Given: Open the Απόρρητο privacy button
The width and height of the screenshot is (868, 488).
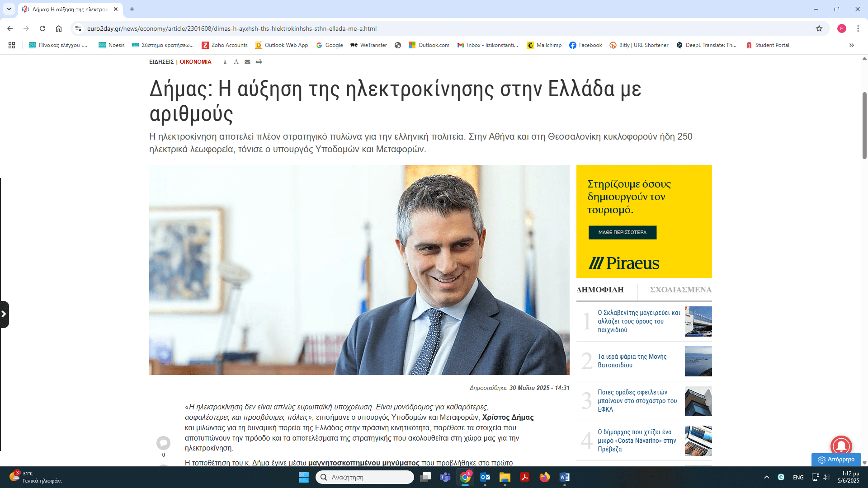Looking at the screenshot, I should [x=836, y=459].
